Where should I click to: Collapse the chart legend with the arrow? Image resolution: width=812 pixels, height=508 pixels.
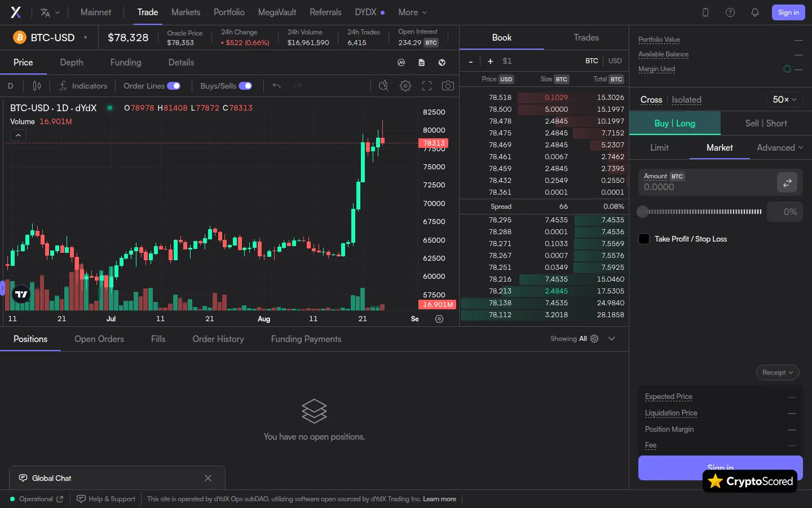click(x=18, y=135)
